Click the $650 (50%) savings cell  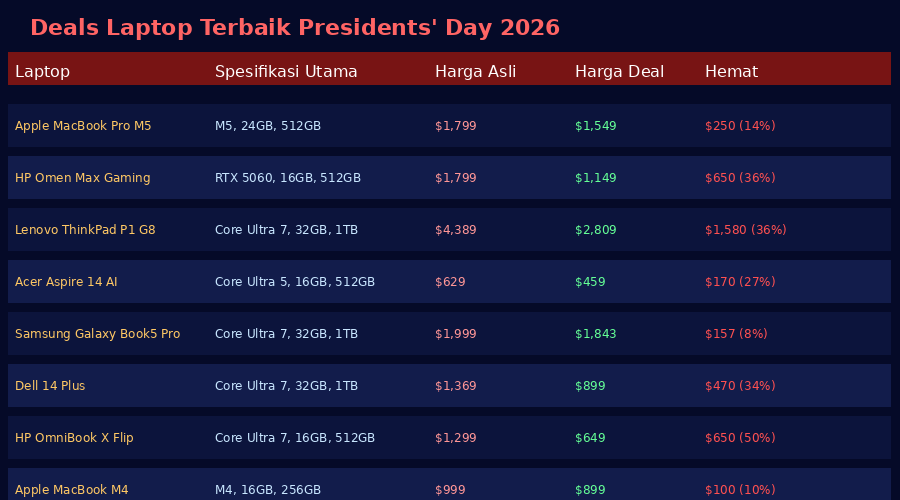pyautogui.click(x=739, y=438)
